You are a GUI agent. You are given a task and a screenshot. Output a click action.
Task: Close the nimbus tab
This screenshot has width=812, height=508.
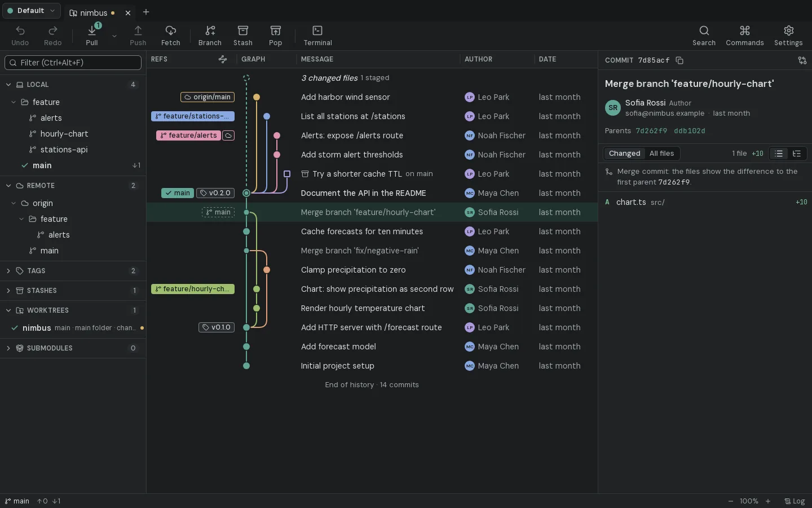click(x=128, y=12)
